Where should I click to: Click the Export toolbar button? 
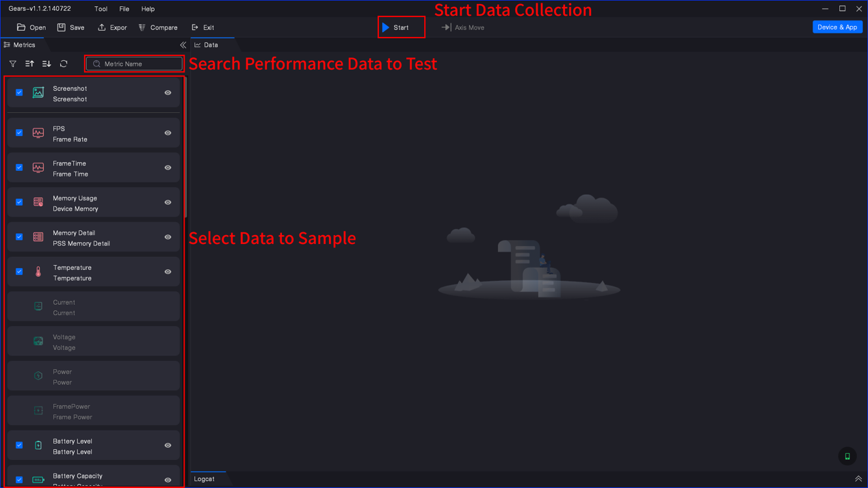[x=112, y=27]
